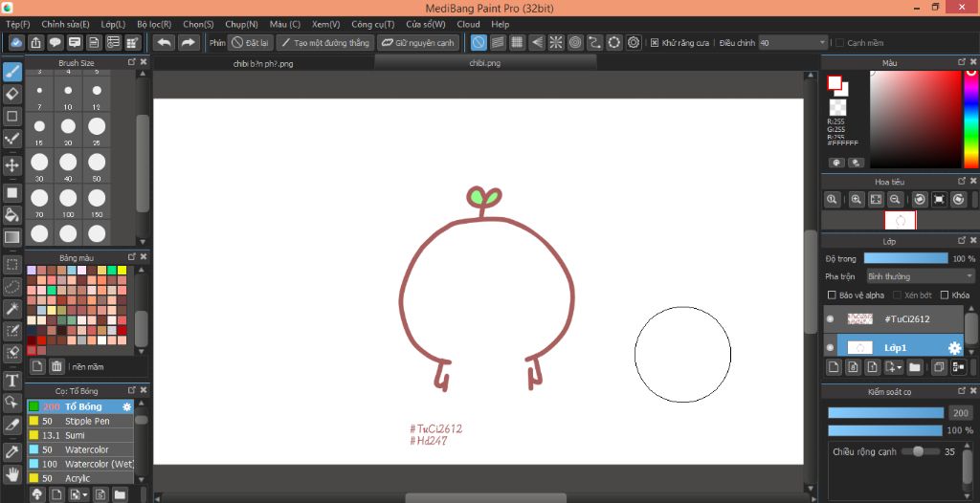Image resolution: width=980 pixels, height=503 pixels.
Task: Hide the Lớp1 layer
Action: [830, 348]
